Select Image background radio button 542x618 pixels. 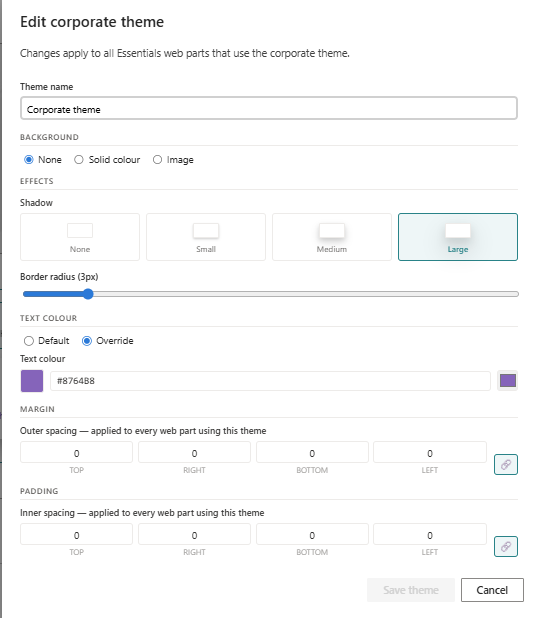tap(157, 160)
